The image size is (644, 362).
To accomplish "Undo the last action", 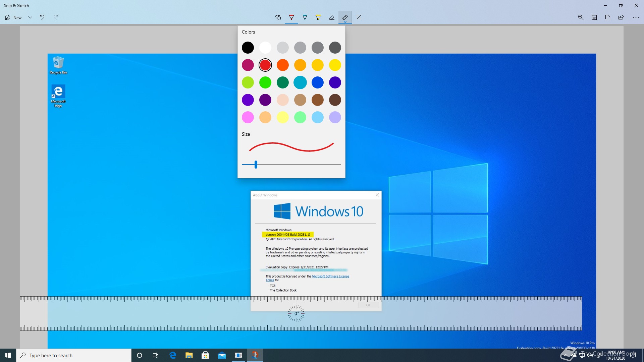I will tap(42, 17).
